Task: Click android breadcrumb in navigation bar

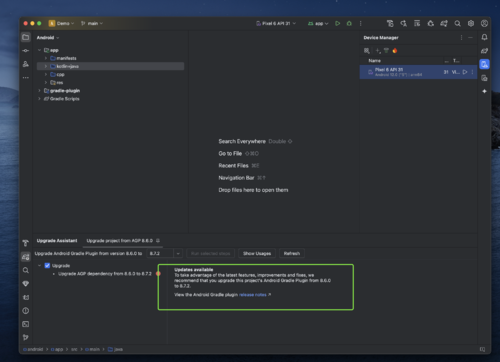Action: coord(33,349)
